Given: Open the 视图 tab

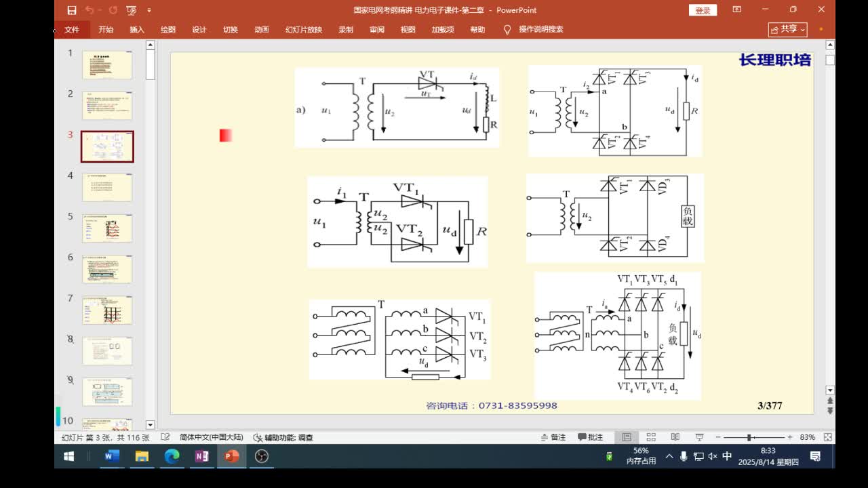Looking at the screenshot, I should click(408, 30).
